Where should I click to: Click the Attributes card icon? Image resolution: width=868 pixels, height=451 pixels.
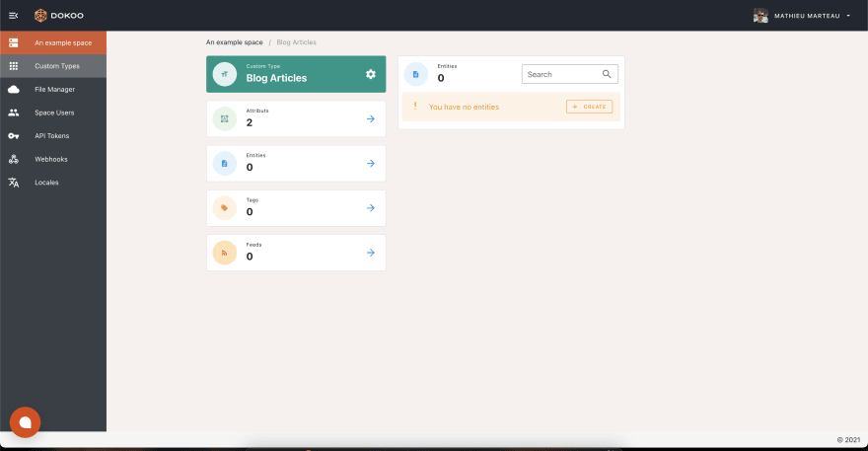[225, 118]
